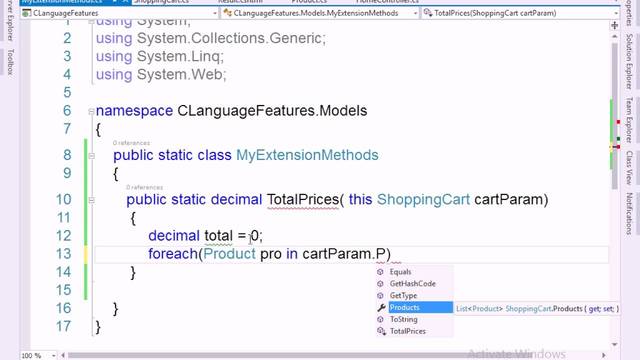Open the Class View side tab

coord(629,168)
